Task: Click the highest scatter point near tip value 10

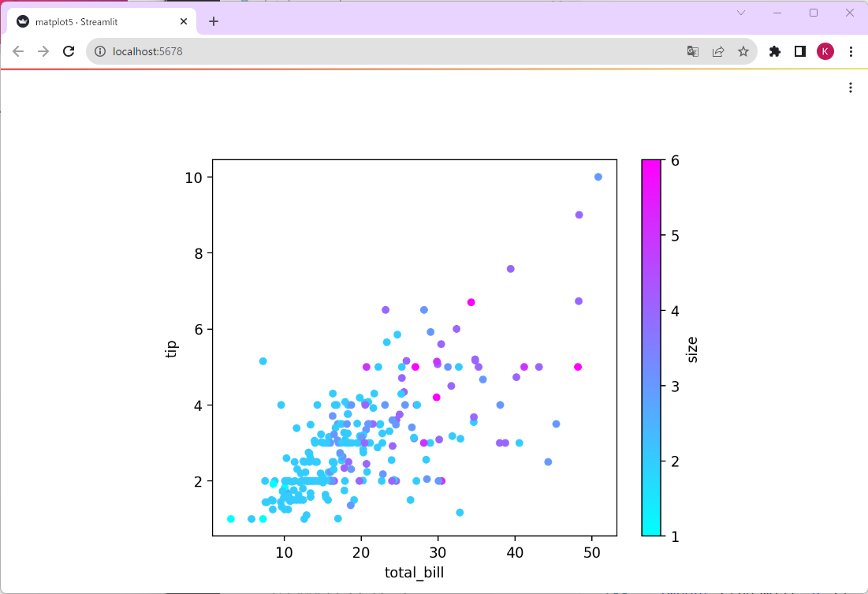Action: [597, 177]
